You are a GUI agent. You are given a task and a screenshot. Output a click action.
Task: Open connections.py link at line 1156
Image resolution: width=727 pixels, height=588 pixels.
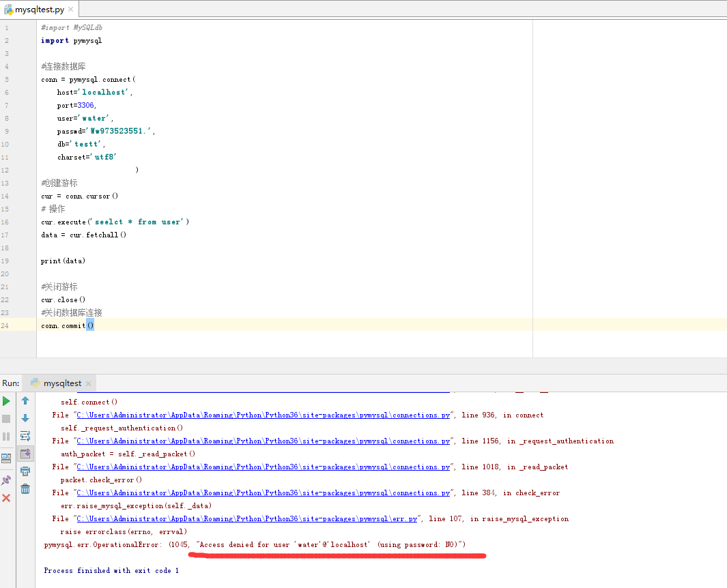(263, 441)
